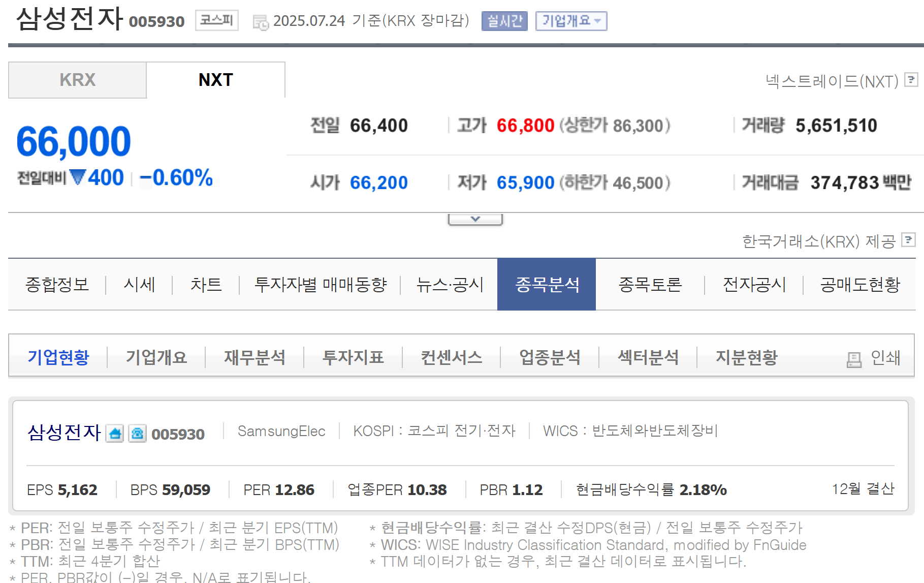
Task: Open the 투자지표 sub-tab
Action: (353, 357)
